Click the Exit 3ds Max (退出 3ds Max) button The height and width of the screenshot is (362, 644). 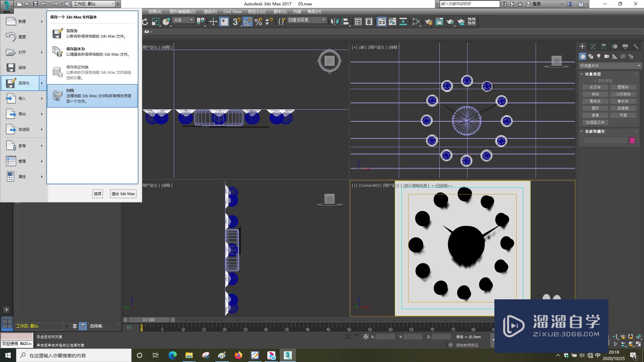123,194
